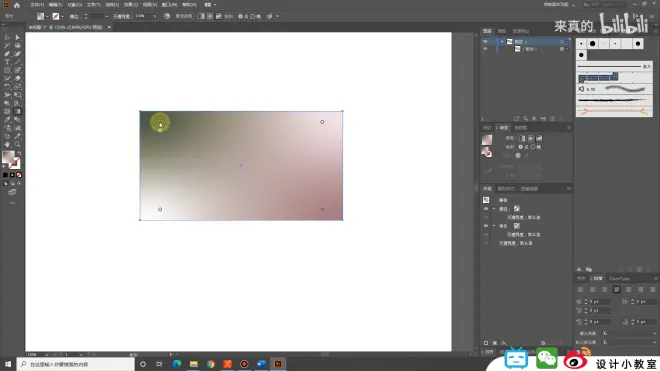Select the Rotate tool
Screen dimensions: 660x371
click(x=7, y=87)
